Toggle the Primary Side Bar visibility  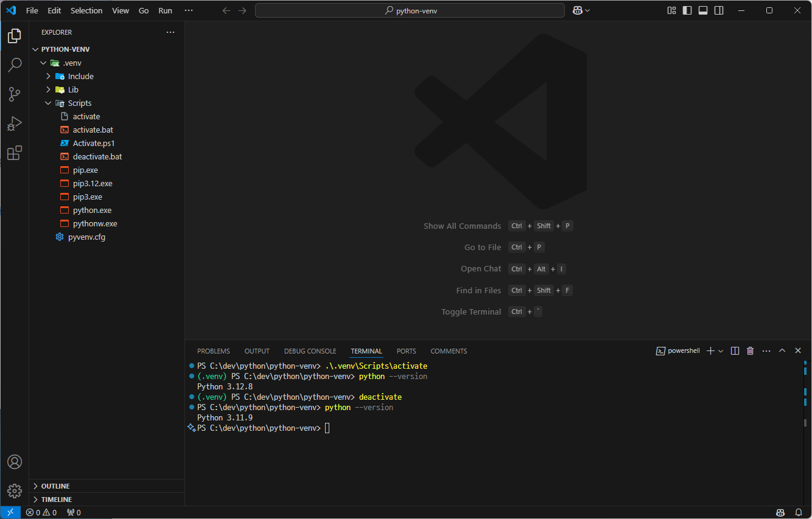point(687,10)
